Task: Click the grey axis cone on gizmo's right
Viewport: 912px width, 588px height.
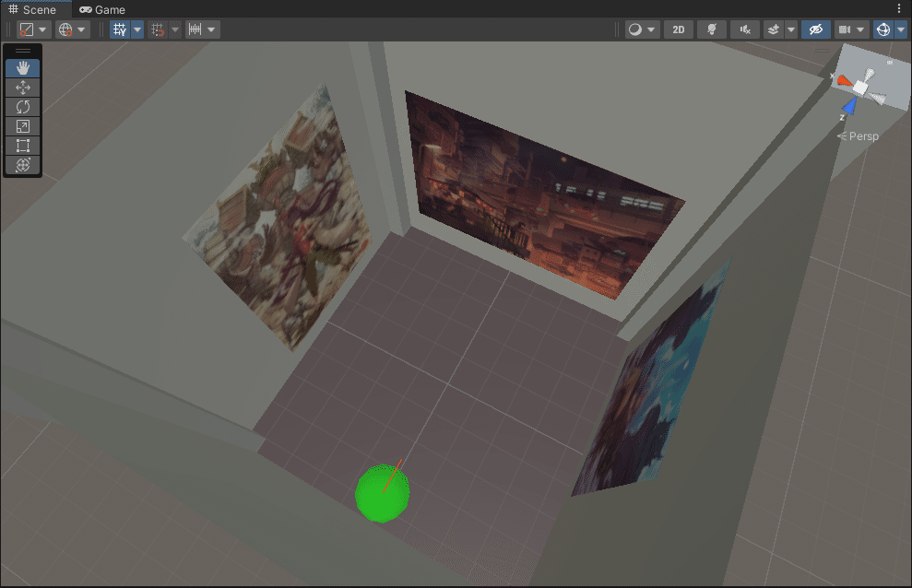Action: (x=877, y=99)
